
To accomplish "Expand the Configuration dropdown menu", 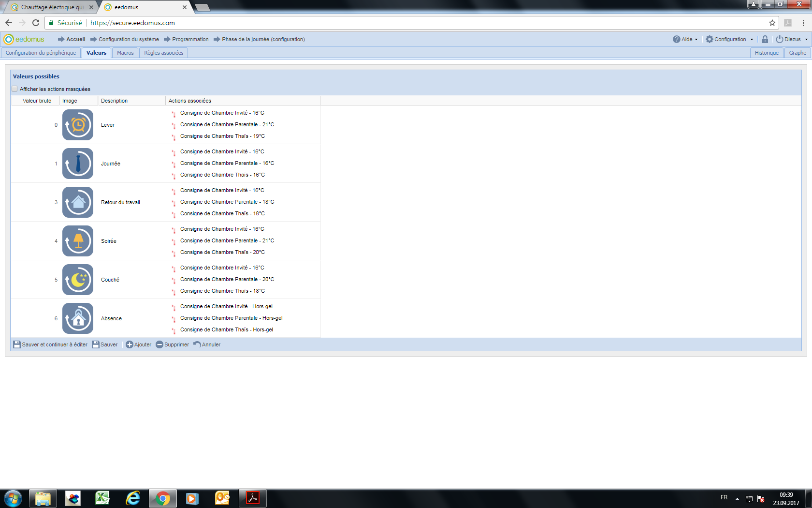I will coord(729,39).
